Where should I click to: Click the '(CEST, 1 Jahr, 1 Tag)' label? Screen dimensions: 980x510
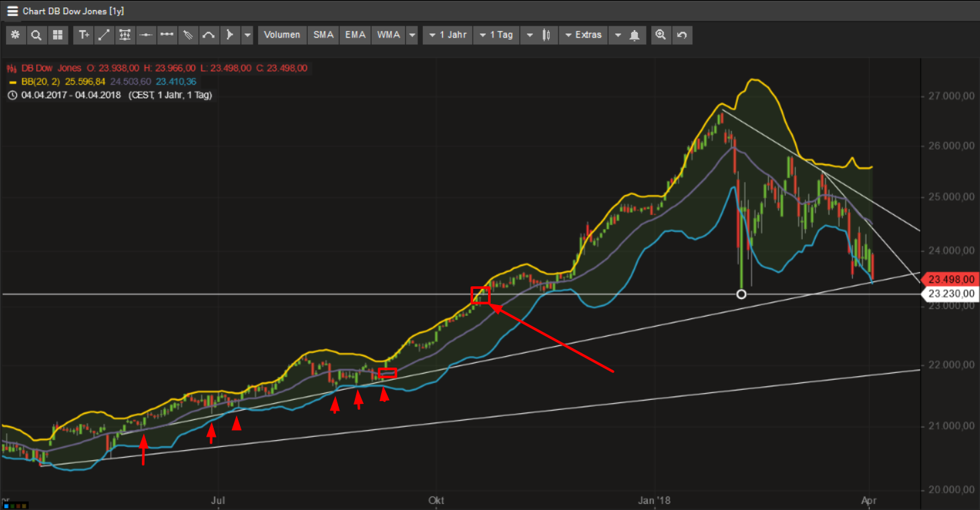170,95
